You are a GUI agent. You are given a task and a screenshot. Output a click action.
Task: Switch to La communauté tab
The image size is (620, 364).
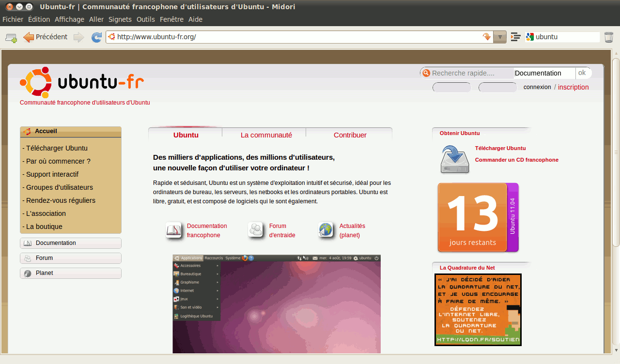266,135
